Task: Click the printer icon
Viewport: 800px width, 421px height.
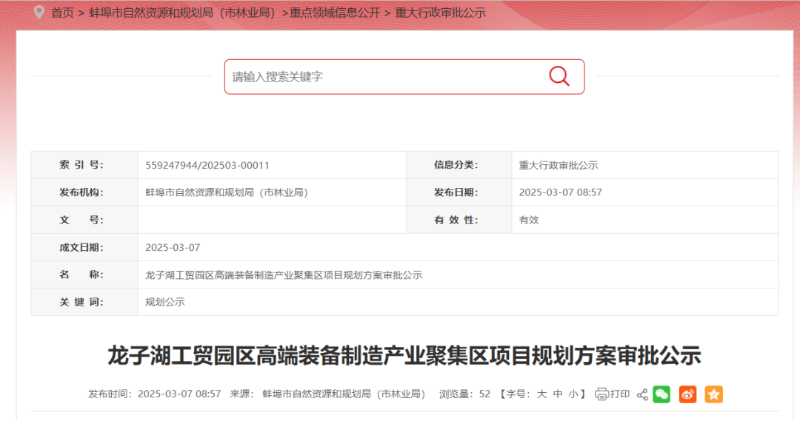Action: (x=601, y=394)
